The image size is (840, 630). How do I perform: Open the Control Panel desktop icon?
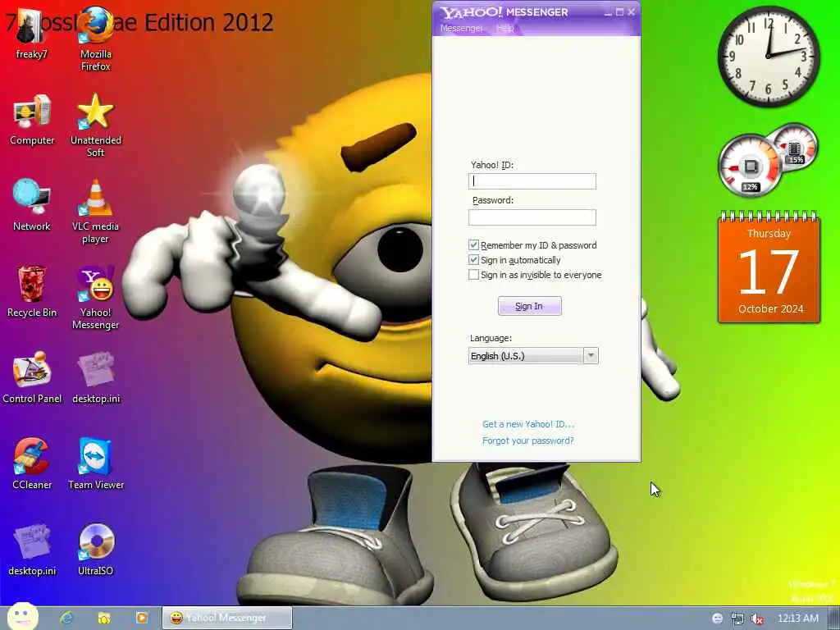[32, 377]
